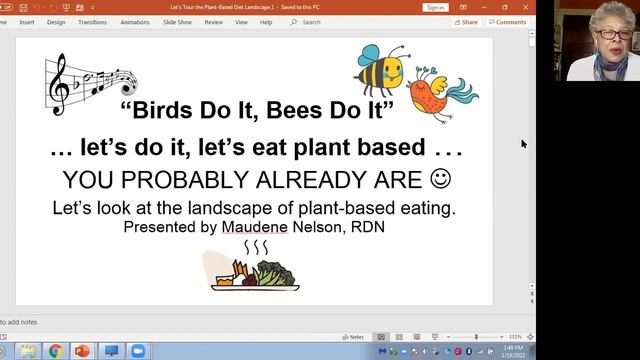Switch to Slide Sorter view
This screenshot has height=360, width=640.
coord(399,337)
